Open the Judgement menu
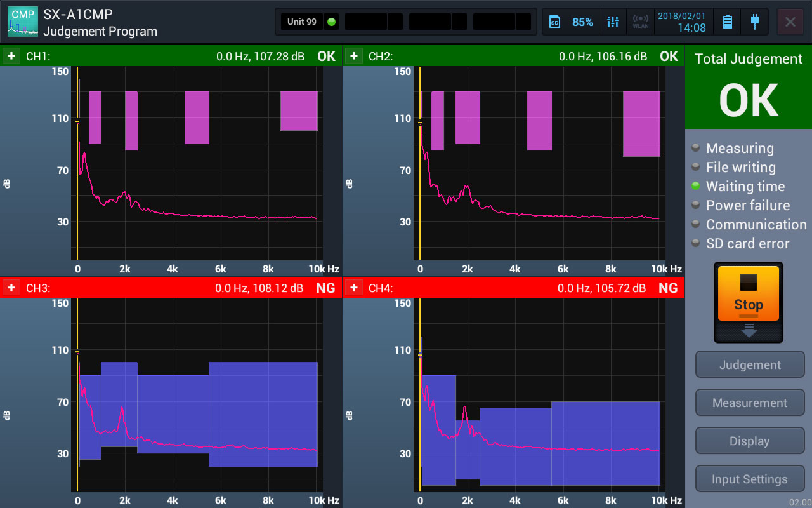Viewport: 812px width, 508px height. [x=750, y=365]
